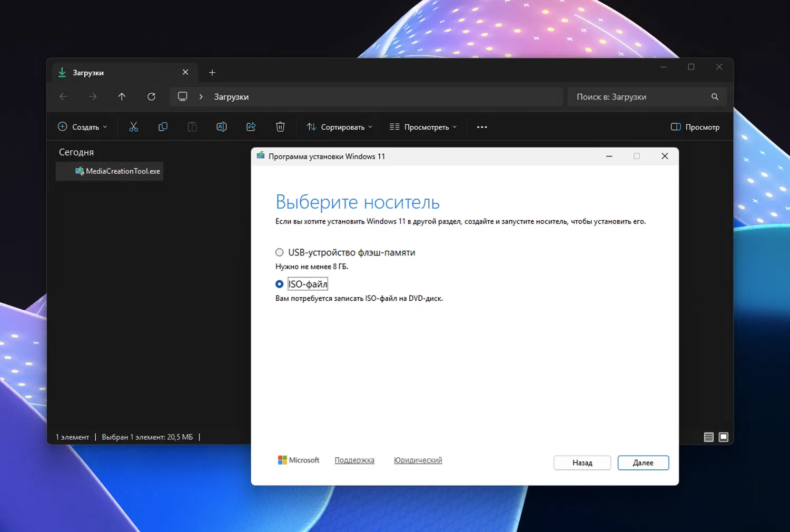Screen dimensions: 790x532
Task: Click the Сегодня group header
Action: pos(76,152)
